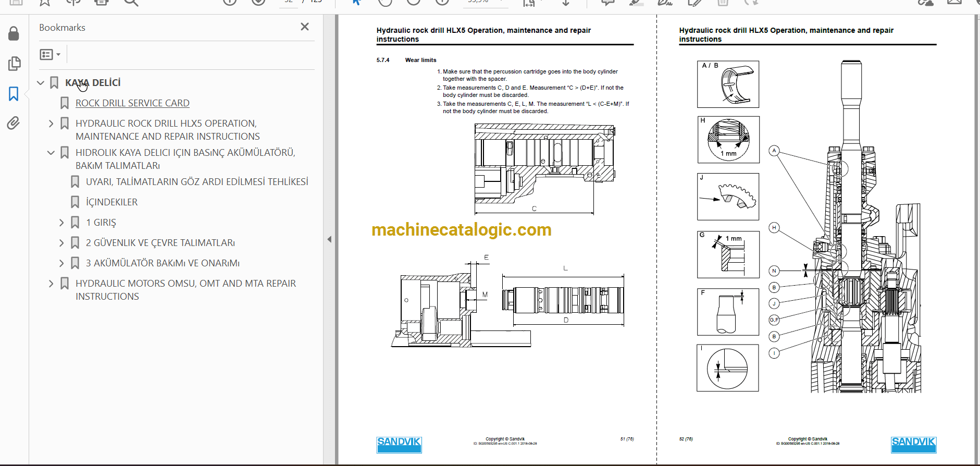Expand the Hydraulic Motors OMSU bookmark

[x=51, y=284]
